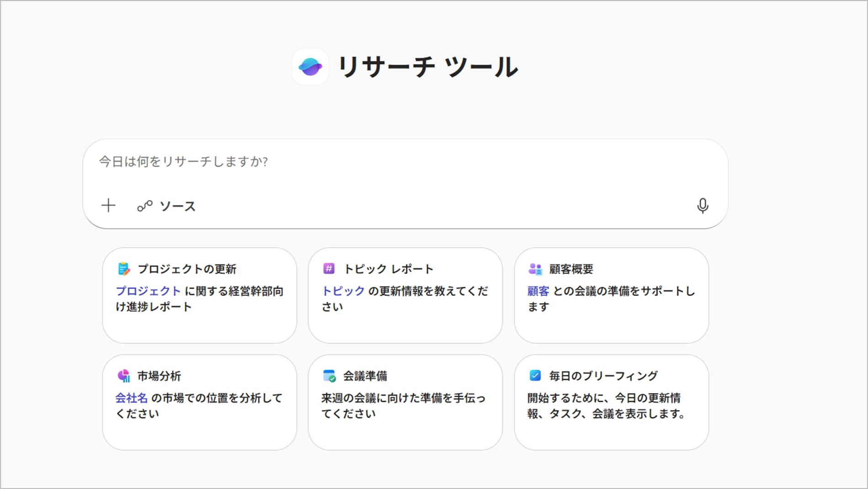Choose the 毎日のブリーフィング prompt card text
The image size is (868, 489).
click(606, 405)
